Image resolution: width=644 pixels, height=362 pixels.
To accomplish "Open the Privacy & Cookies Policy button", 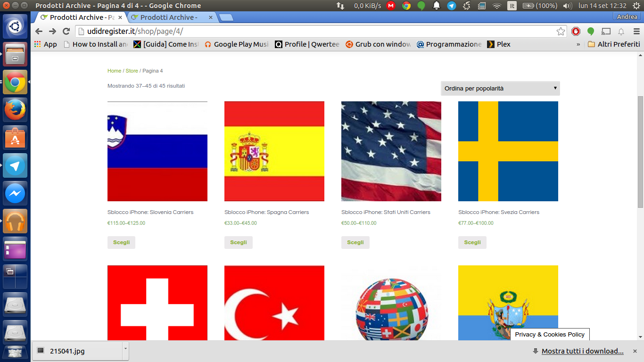I will point(550,334).
